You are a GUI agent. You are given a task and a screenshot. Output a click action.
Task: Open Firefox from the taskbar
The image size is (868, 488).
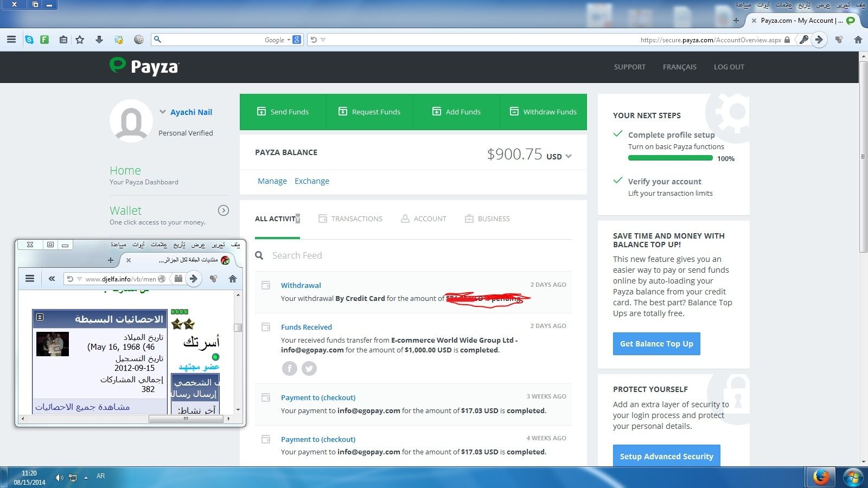click(x=821, y=477)
